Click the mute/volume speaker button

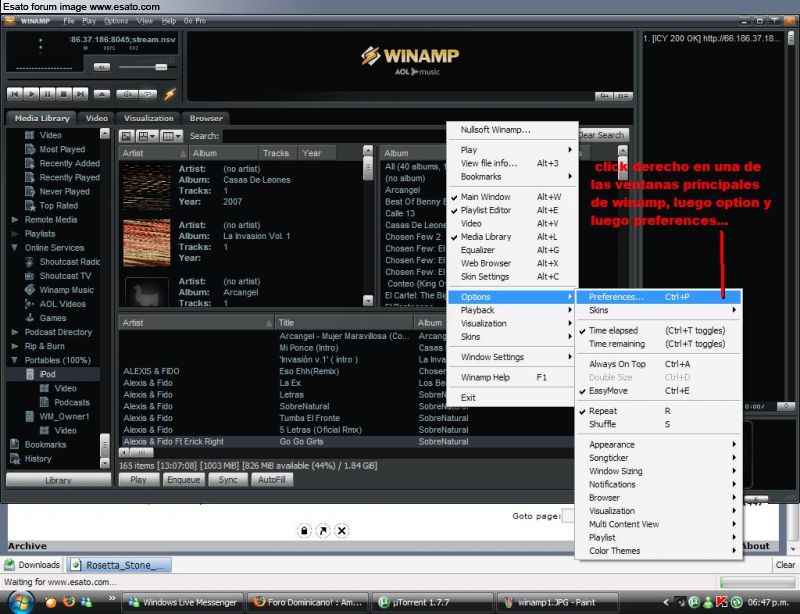[102, 67]
